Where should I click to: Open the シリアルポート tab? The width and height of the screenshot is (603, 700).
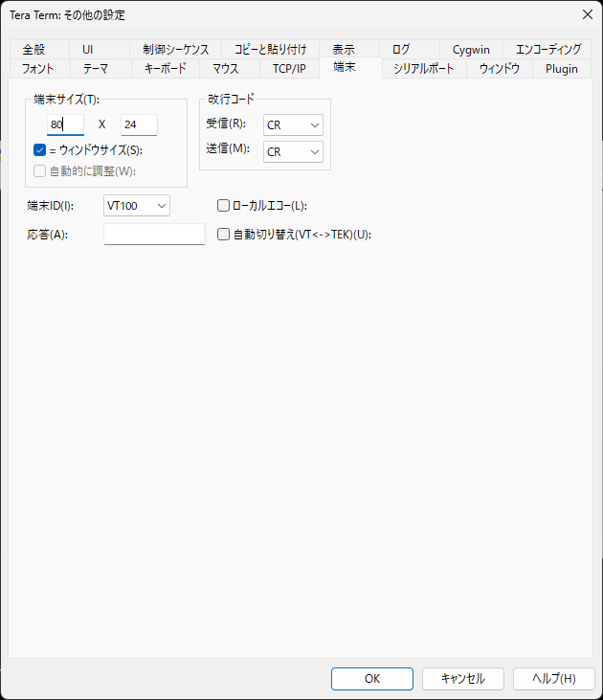point(424,69)
